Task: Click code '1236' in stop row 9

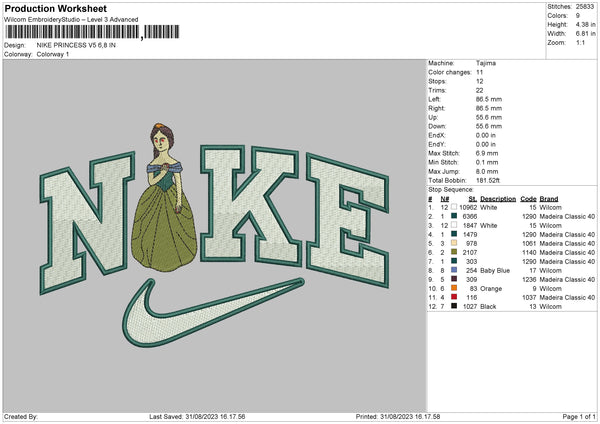Action: pyautogui.click(x=529, y=280)
